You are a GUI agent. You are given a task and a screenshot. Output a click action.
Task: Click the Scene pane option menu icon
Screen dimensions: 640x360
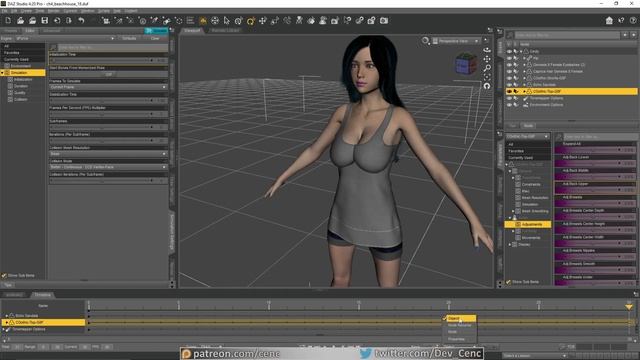click(x=500, y=31)
